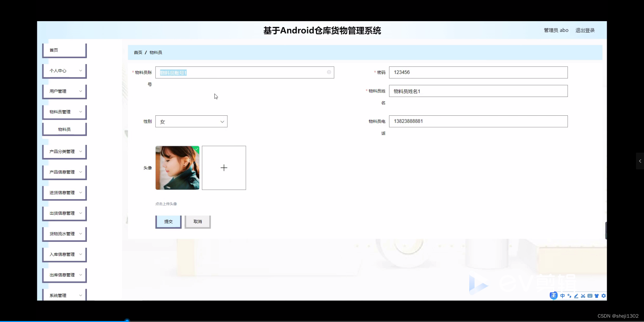The image size is (644, 322).
Task: Open the on-screen keyboard icon in the IME toolbar
Action: pos(590,296)
